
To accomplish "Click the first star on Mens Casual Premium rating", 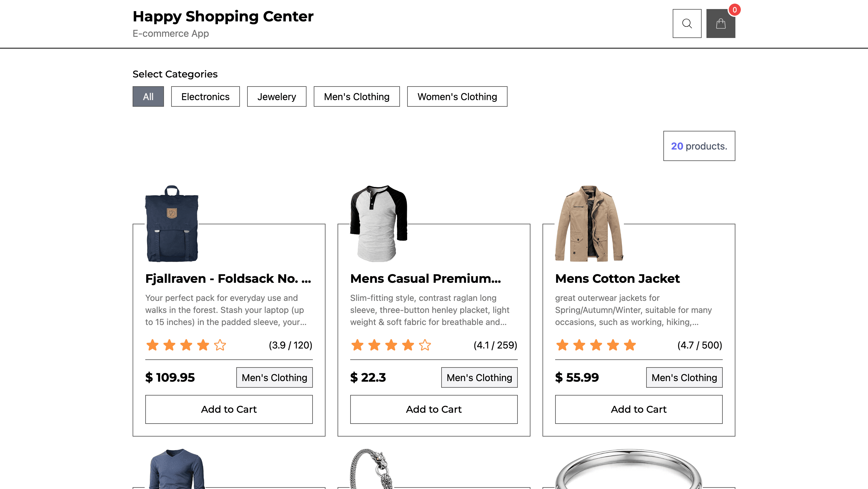I will coord(357,345).
